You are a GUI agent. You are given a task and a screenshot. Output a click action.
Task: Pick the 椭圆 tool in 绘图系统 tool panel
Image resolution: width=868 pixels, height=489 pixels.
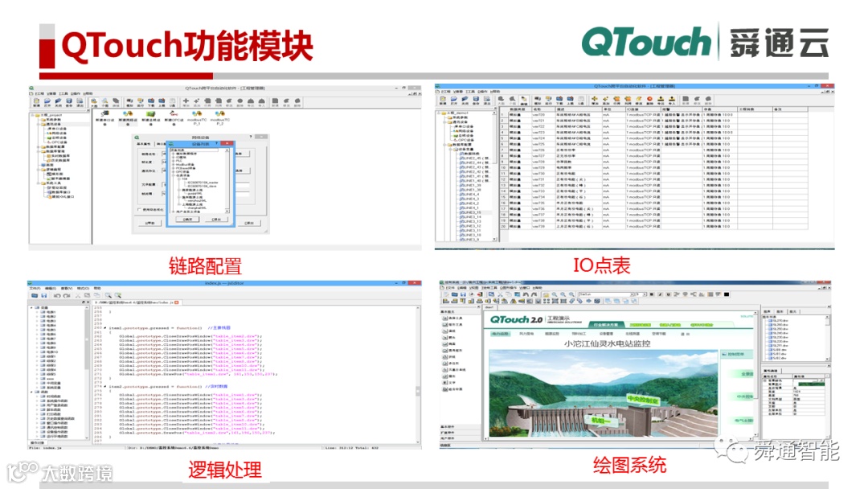click(x=449, y=344)
